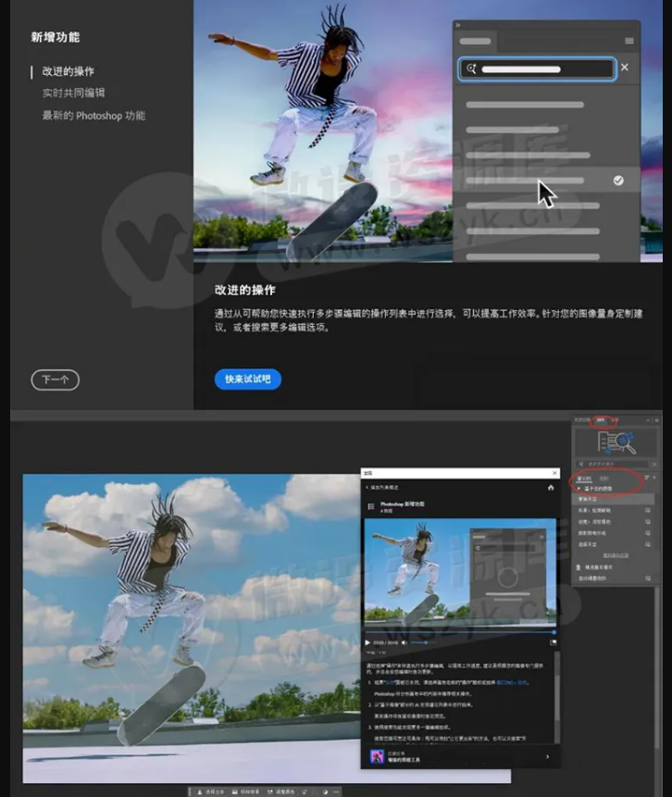The height and width of the screenshot is (797, 672).
Task: Switch to the first underlined tab in the Actions panel
Action: point(584,479)
